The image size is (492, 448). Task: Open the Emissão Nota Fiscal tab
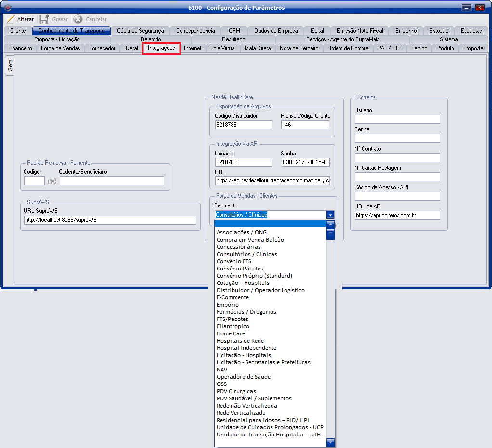tap(360, 31)
